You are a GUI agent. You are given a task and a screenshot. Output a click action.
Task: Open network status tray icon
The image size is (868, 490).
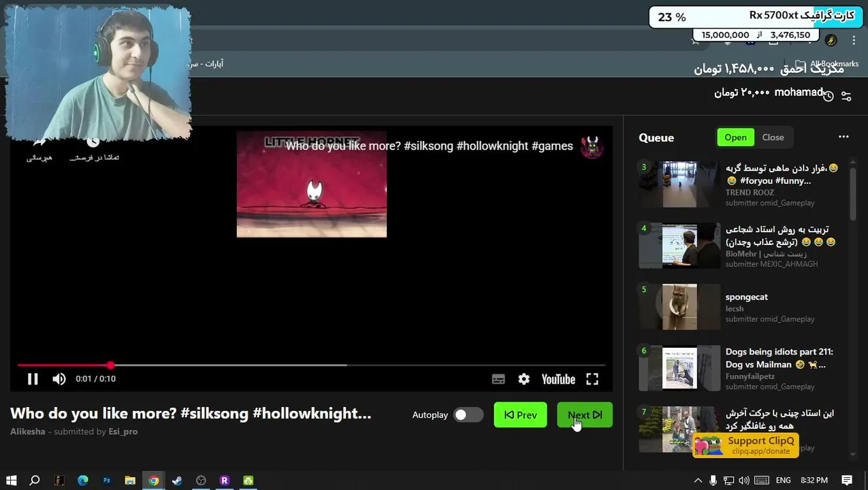[728, 480]
